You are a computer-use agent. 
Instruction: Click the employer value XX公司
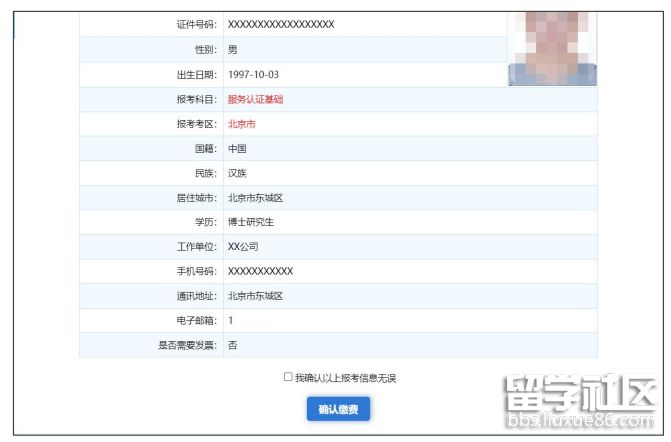point(243,246)
